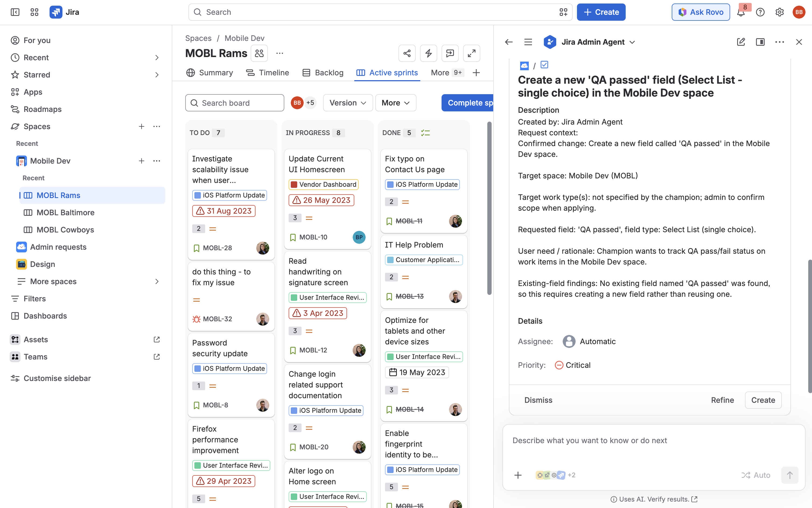The height and width of the screenshot is (508, 812).
Task: Open the Rovo chat list hamburger icon
Action: pyautogui.click(x=528, y=42)
